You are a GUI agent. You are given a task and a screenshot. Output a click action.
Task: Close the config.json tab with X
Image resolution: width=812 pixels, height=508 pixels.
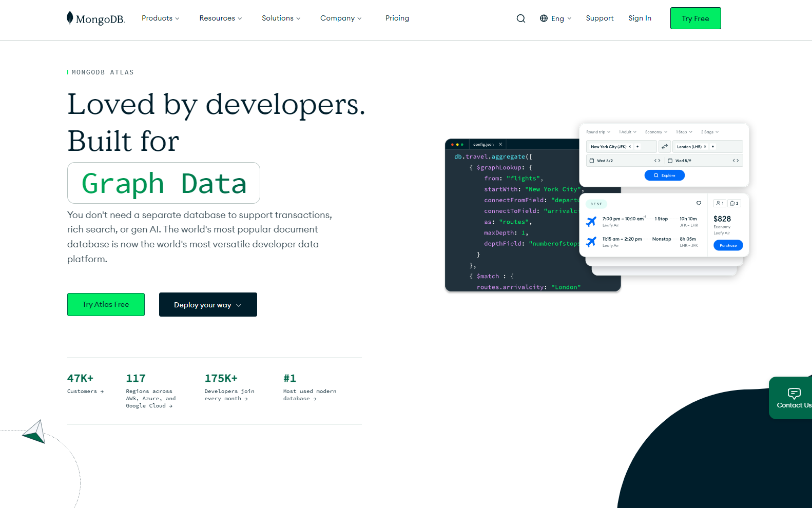[x=500, y=144]
